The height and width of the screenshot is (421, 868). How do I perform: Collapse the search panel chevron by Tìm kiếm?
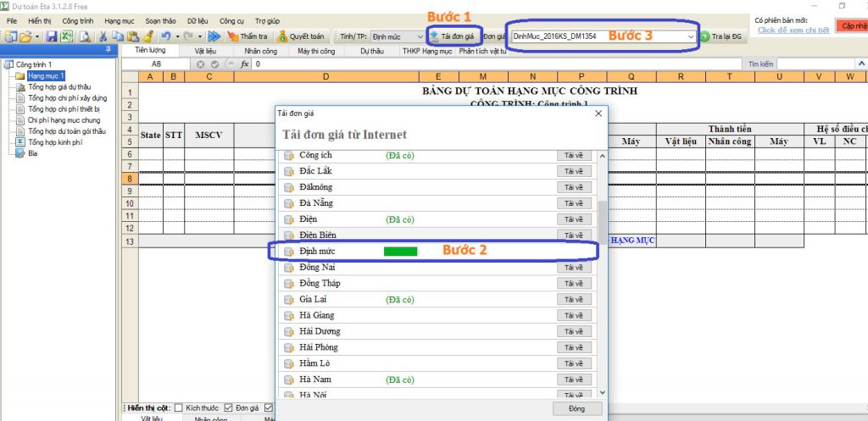tap(861, 64)
